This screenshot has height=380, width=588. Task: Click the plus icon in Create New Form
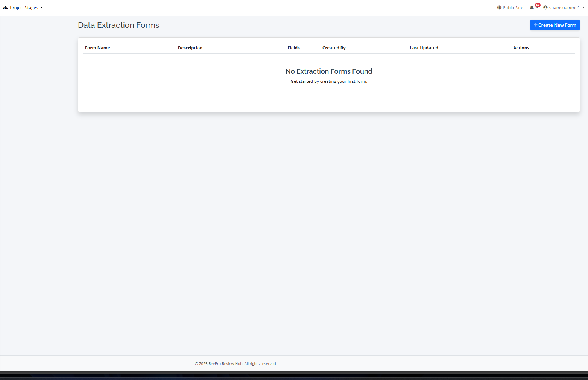(x=535, y=25)
